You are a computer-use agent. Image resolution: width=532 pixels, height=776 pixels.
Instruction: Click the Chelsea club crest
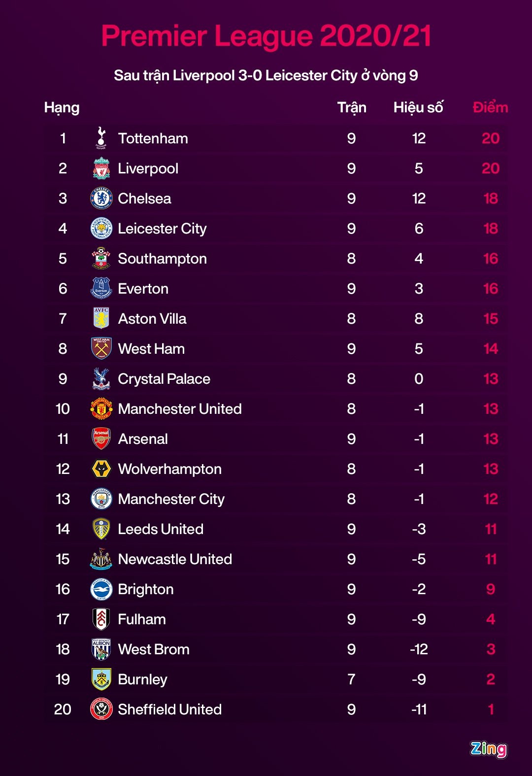(x=101, y=199)
